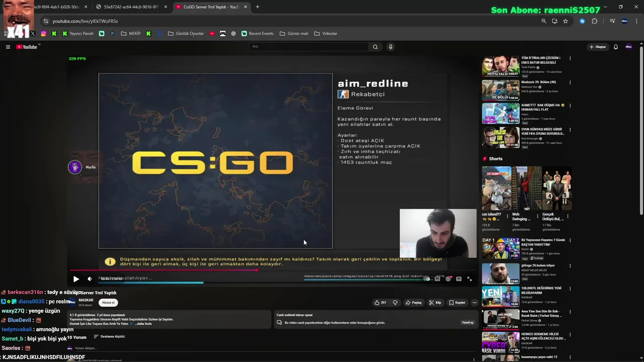Save the video with Kaydet
The width and height of the screenshot is (644, 362).
(457, 303)
